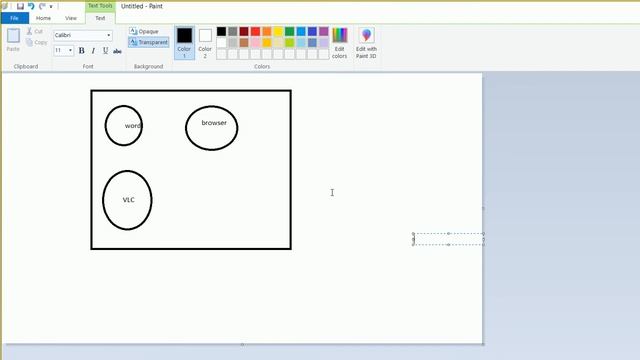Copy the selected text

36,42
